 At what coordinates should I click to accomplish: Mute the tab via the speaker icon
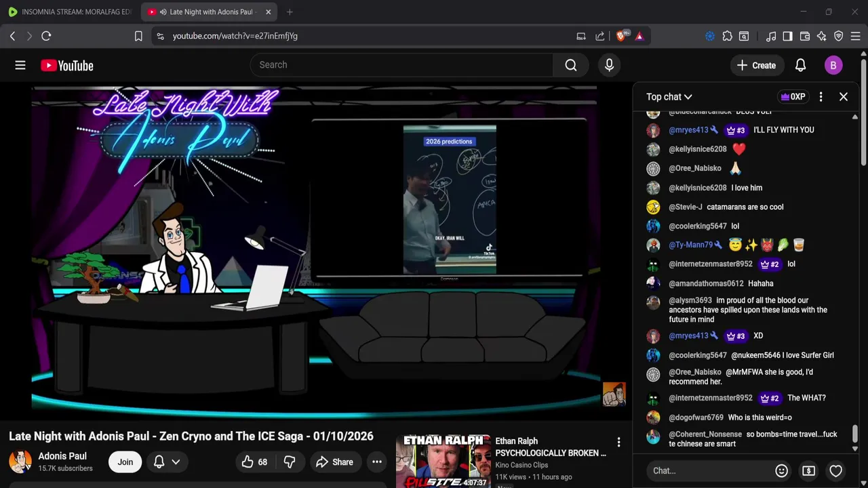point(163,12)
